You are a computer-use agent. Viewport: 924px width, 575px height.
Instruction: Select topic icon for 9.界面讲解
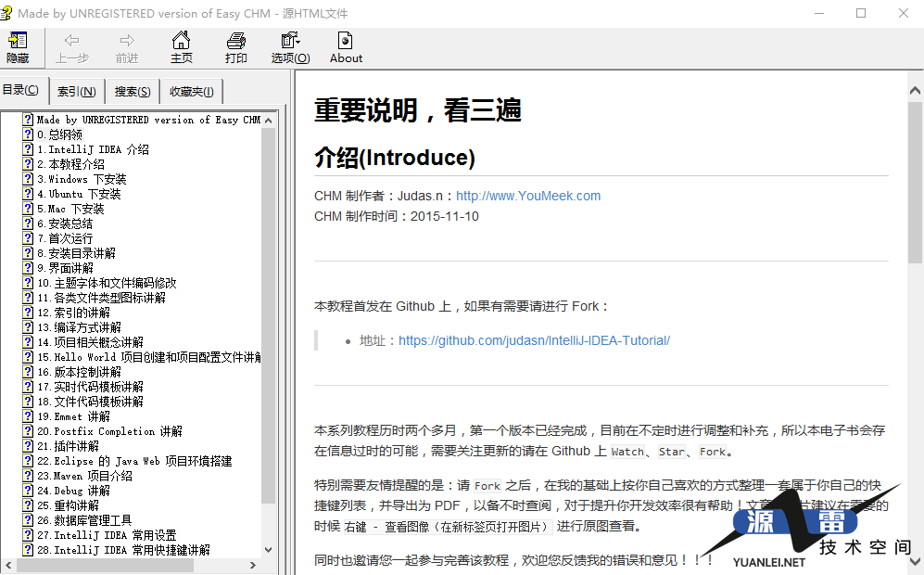[28, 268]
